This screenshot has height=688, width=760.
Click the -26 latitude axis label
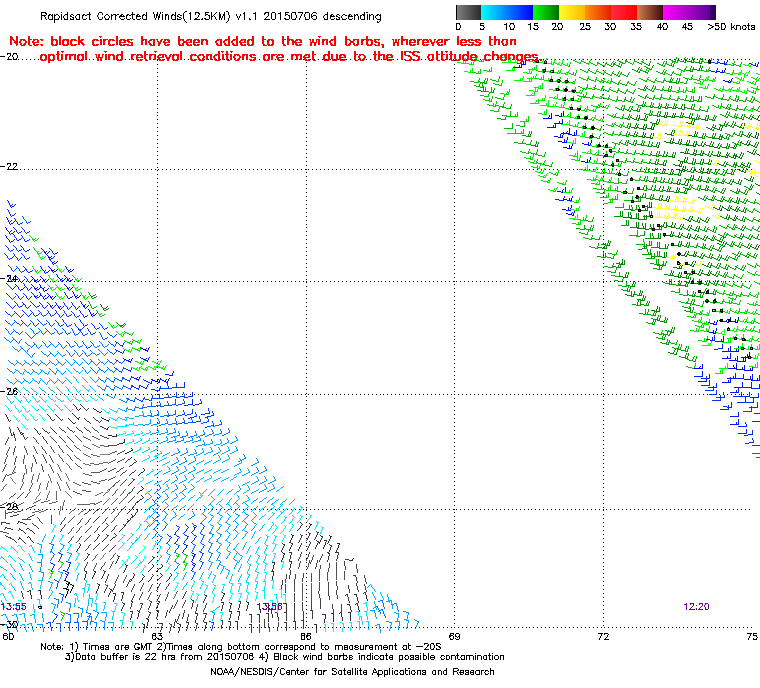pyautogui.click(x=10, y=391)
